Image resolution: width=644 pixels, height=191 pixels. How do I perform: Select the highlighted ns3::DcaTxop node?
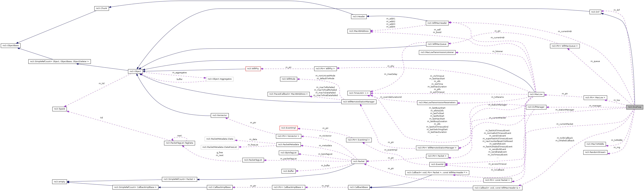(x=635, y=107)
